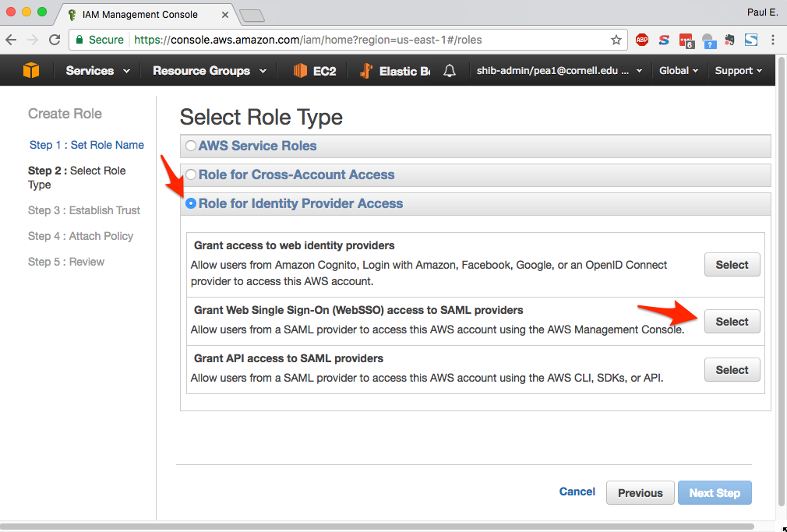Choose Role for Cross-Account Access radio

click(191, 174)
